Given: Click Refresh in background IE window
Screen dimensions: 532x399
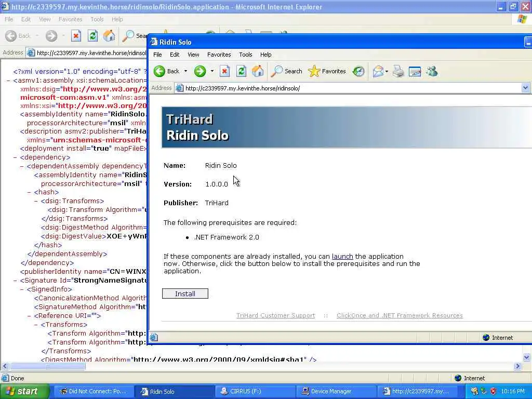Looking at the screenshot, I should pyautogui.click(x=92, y=36).
